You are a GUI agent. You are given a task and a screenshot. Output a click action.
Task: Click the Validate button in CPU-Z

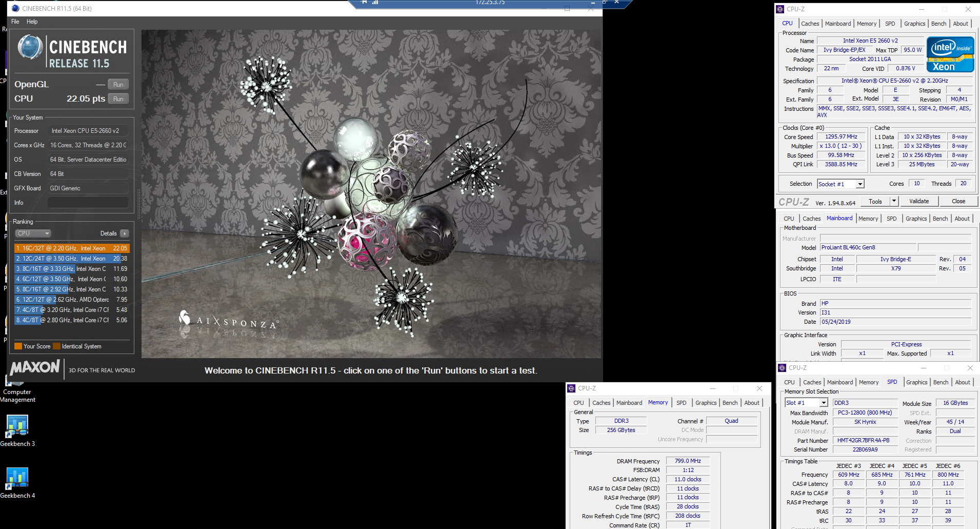[x=919, y=202]
